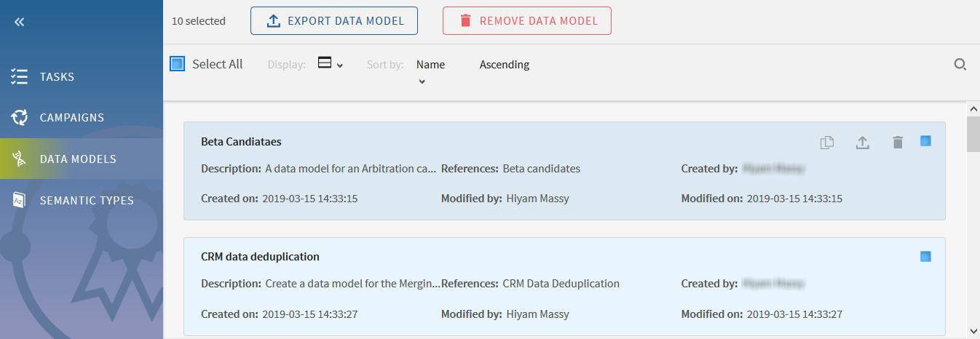Click the search magnifier icon
This screenshot has height=339, width=980.
(960, 64)
